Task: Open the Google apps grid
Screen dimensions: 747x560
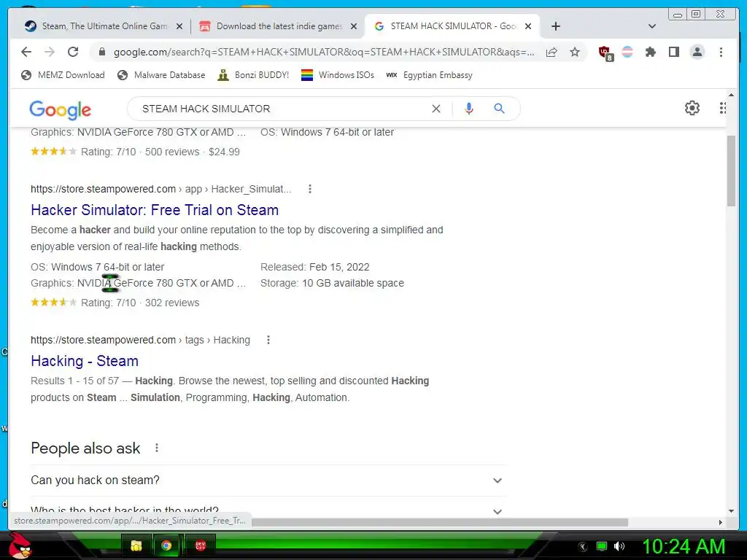Action: coord(723,108)
